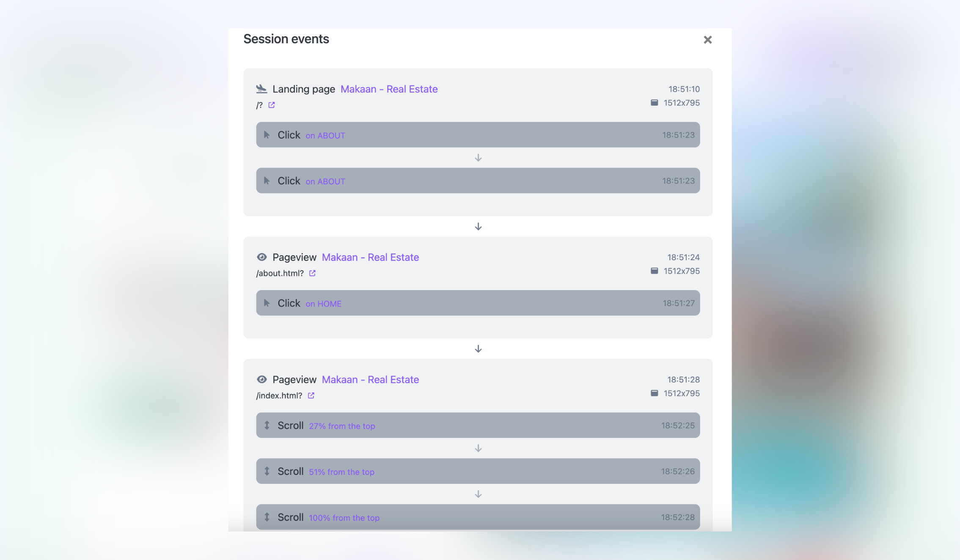Select the first Click on ABOUT event
Screen dimensions: 960x560
coord(478,135)
